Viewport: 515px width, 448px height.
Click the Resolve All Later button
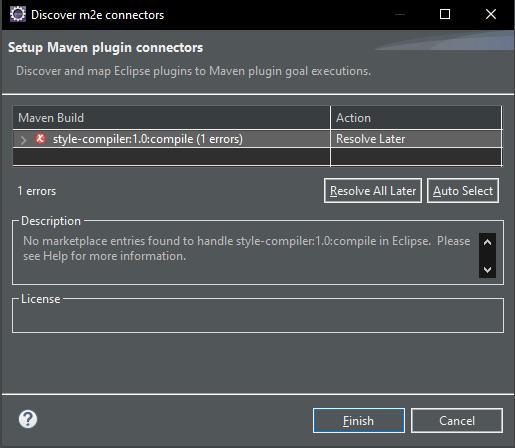coord(373,191)
